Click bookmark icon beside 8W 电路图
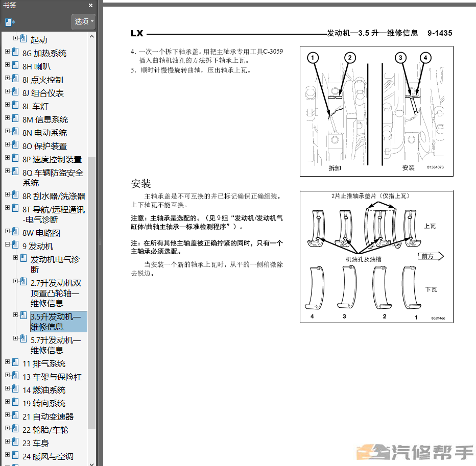Screen dimensions: 476x466 coord(15,232)
